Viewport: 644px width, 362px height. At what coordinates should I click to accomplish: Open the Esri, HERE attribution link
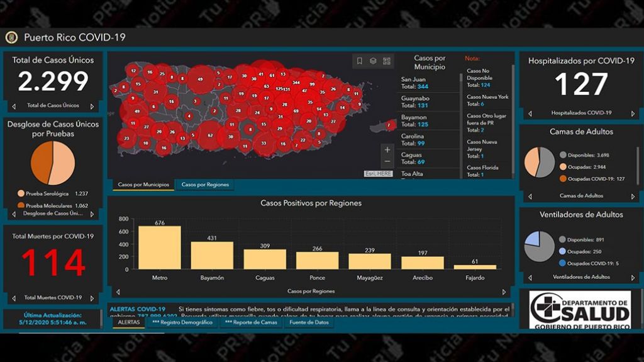click(x=378, y=174)
